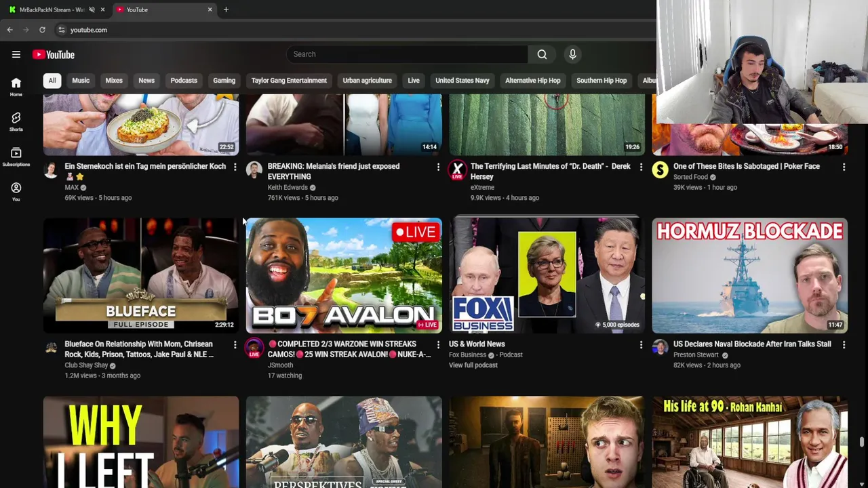
Task: Open Keith Edwards channel avatar
Action: 254,169
